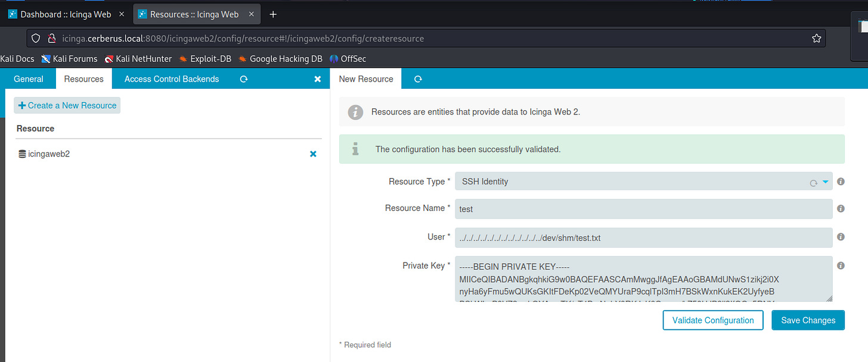Click Validate Configuration button
The height and width of the screenshot is (362, 868).
point(713,320)
